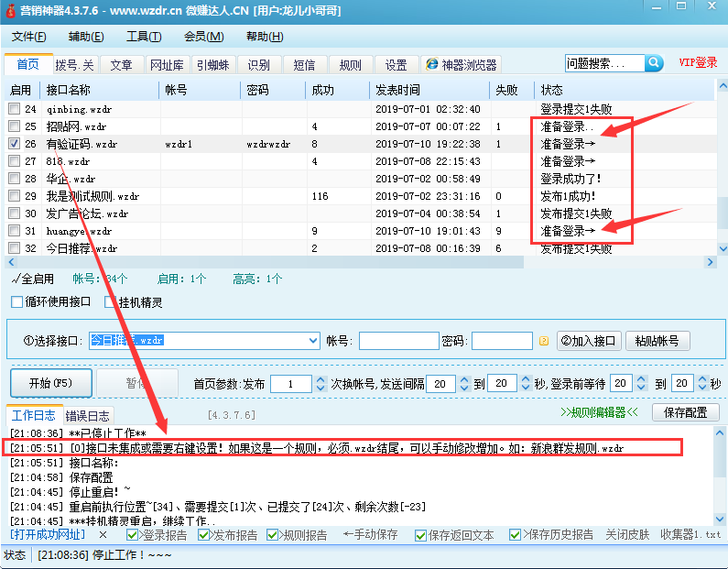This screenshot has height=569, width=728.
Task: Open the 工具(T) menu
Action: coord(144,37)
